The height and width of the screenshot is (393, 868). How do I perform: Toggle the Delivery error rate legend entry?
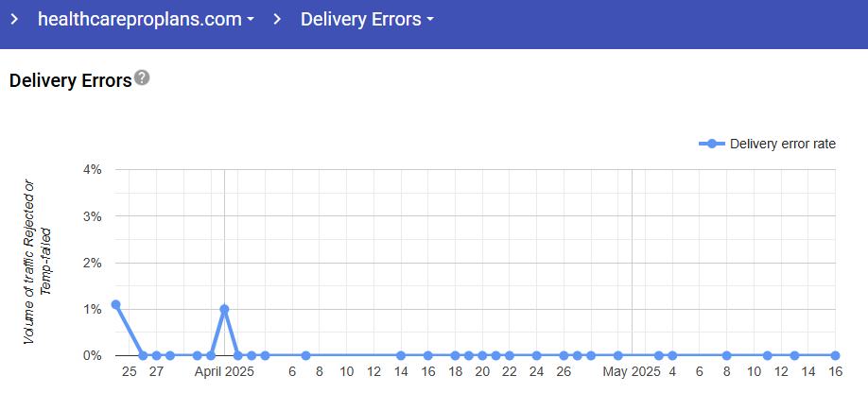[x=767, y=144]
